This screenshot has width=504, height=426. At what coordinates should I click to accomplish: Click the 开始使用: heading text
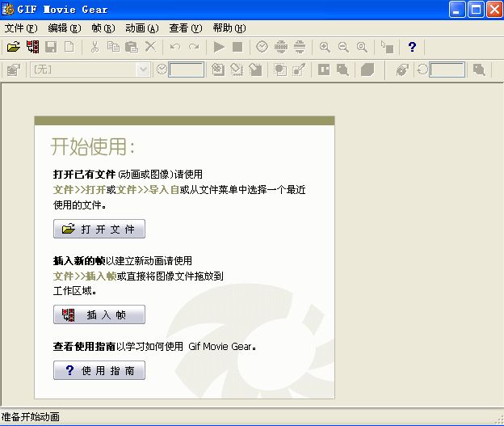click(x=93, y=146)
